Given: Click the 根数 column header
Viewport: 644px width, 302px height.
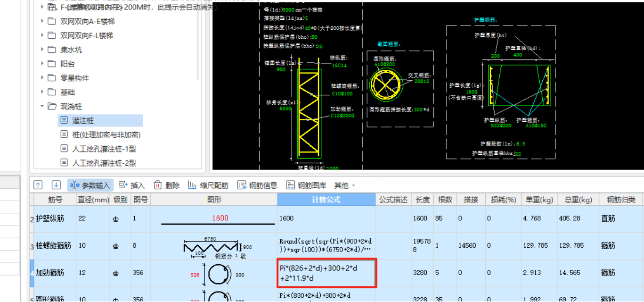Looking at the screenshot, I should (445, 200).
